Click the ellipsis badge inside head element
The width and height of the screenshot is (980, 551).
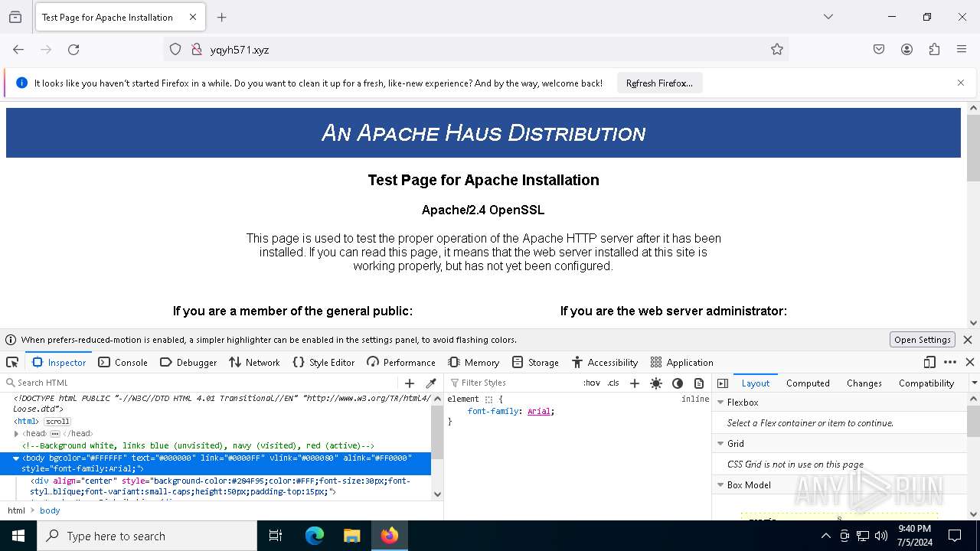55,433
